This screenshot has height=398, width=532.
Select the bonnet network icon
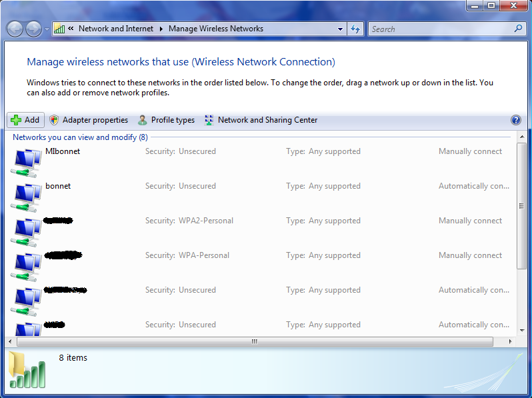point(26,198)
